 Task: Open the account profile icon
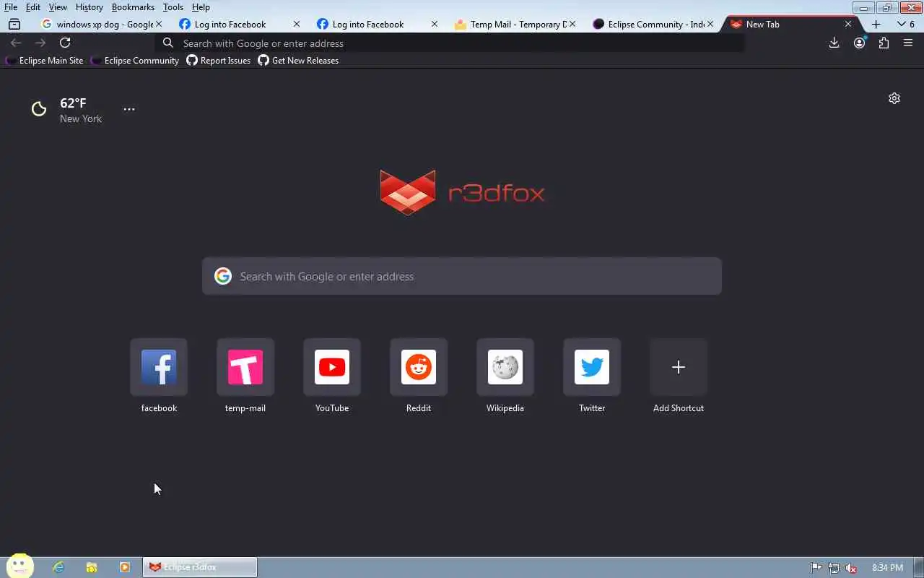click(x=859, y=43)
